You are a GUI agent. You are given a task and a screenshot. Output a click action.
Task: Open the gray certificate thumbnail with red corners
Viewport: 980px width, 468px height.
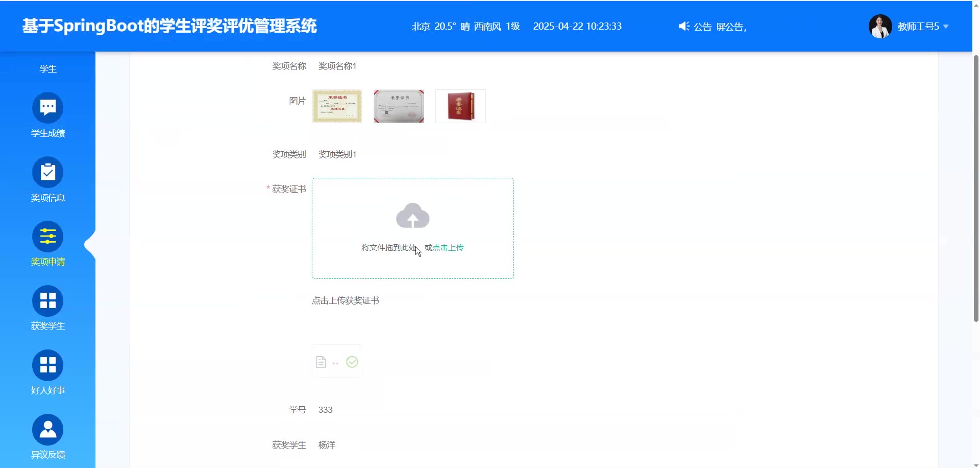(399, 106)
